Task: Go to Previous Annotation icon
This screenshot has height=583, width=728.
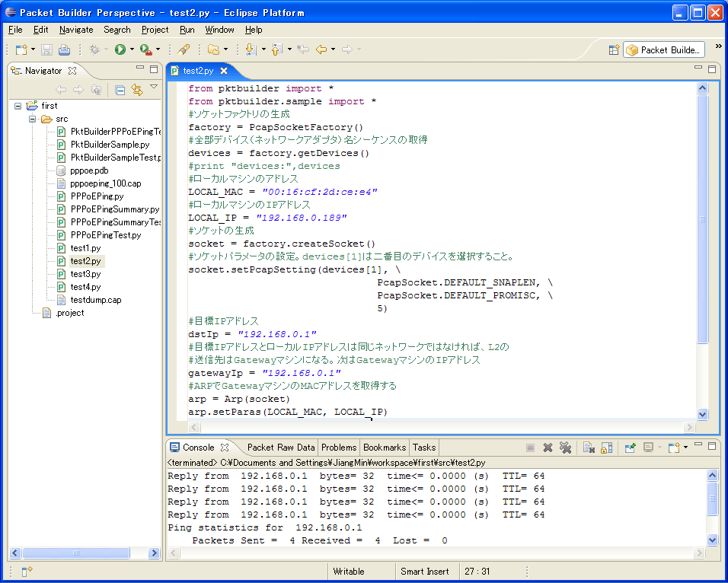Action: [x=276, y=49]
